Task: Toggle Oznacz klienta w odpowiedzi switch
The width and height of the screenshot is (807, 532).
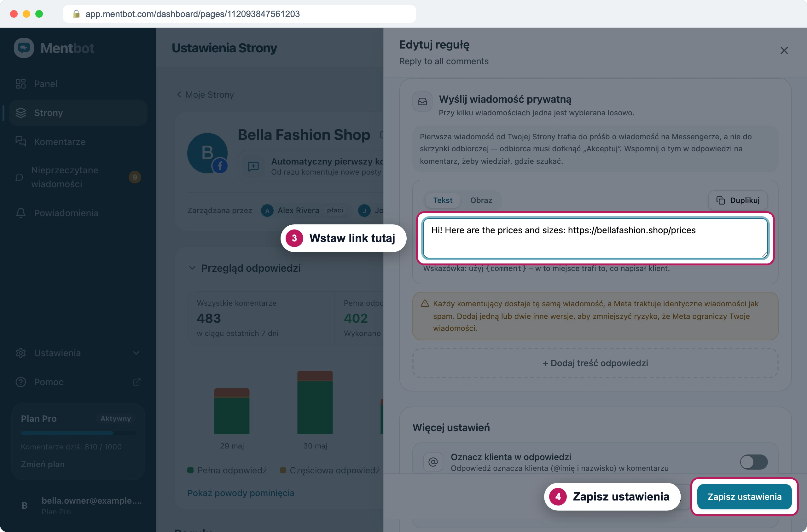Action: 753,462
